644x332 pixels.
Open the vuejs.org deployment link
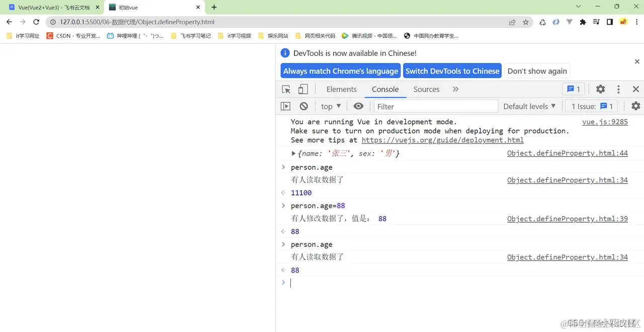pyautogui.click(x=443, y=140)
